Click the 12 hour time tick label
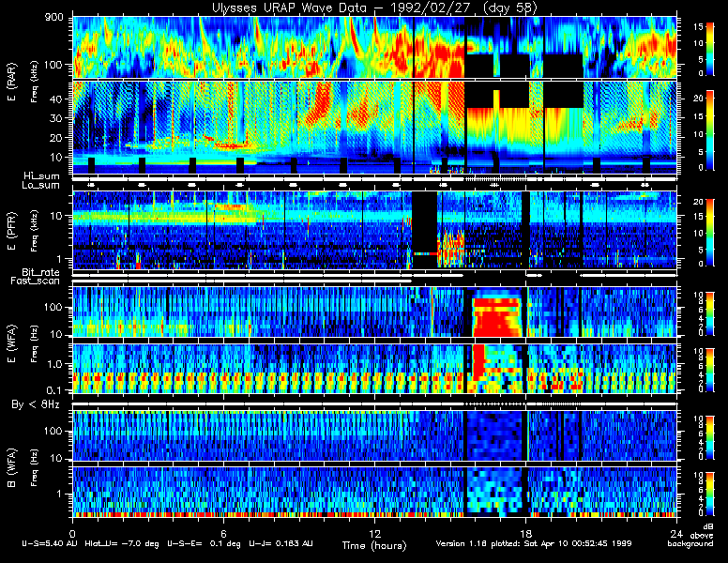This screenshot has height=563, width=728. [374, 533]
